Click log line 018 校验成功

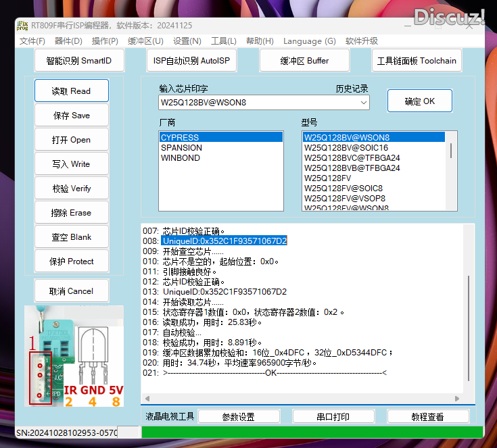[x=212, y=343]
